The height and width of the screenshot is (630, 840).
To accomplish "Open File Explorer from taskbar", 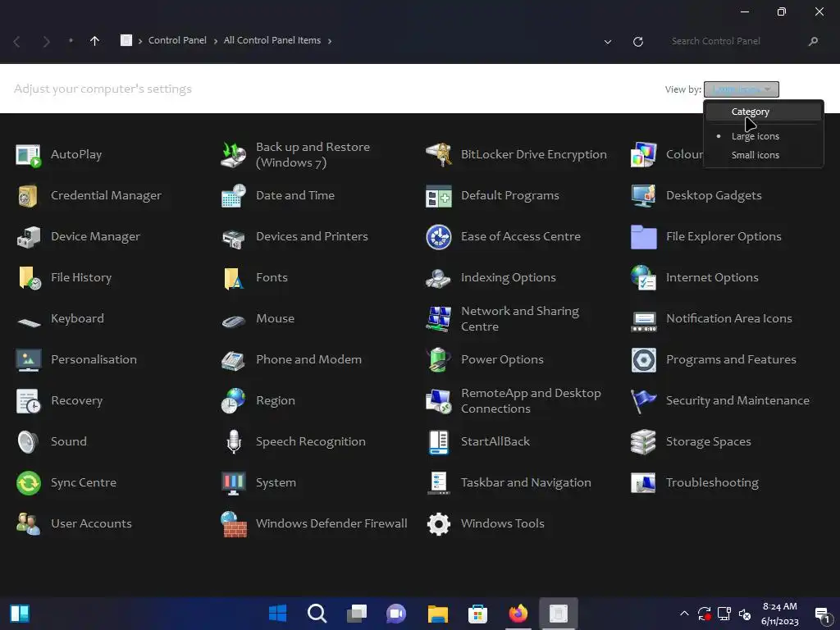I will point(438,614).
